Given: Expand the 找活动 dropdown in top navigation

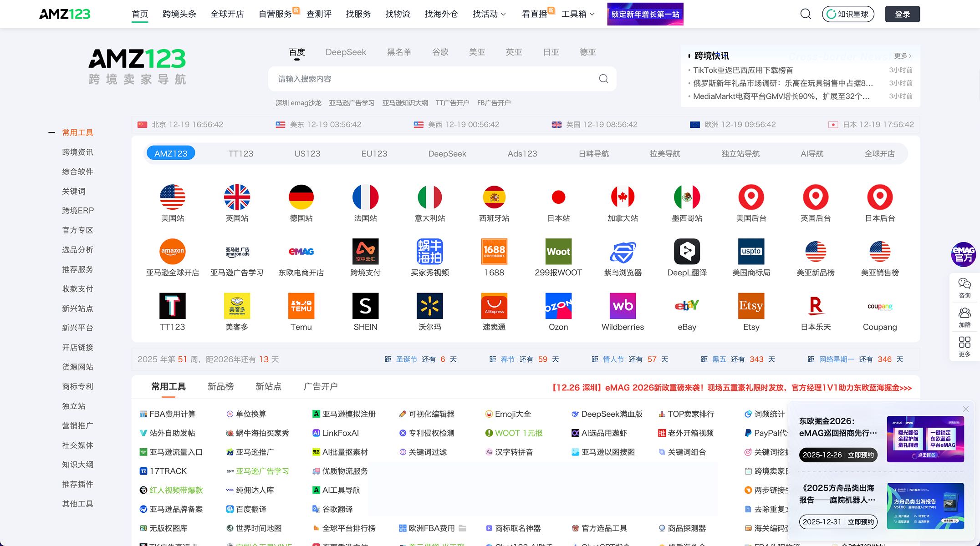Looking at the screenshot, I should 489,14.
